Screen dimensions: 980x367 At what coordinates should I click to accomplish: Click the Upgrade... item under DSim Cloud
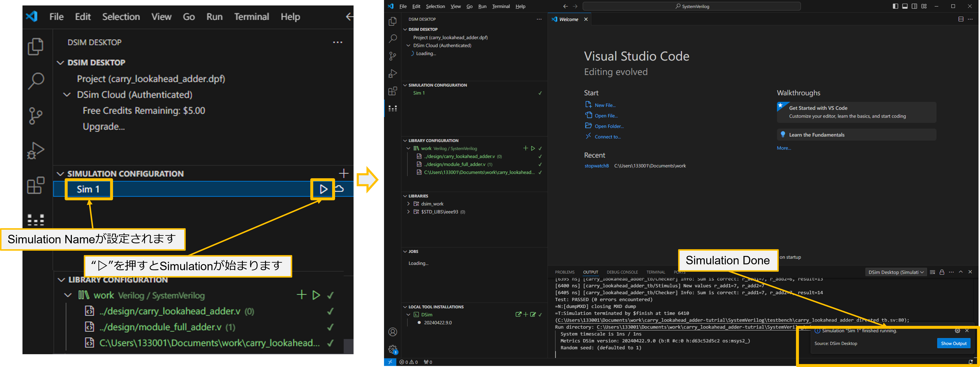tap(104, 126)
